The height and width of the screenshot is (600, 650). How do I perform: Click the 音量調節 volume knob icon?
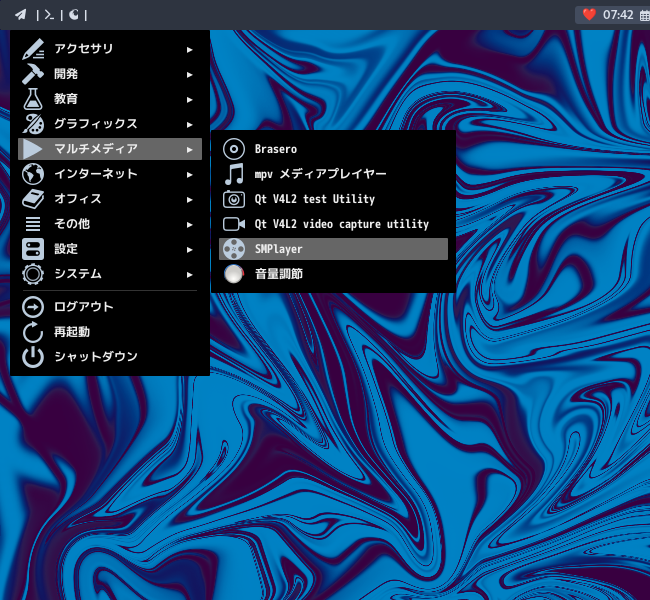pyautogui.click(x=234, y=274)
